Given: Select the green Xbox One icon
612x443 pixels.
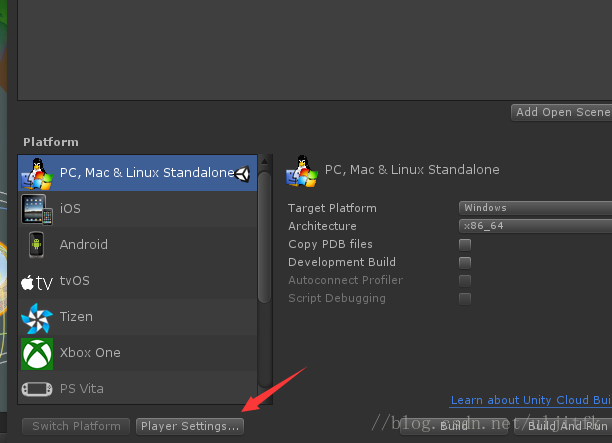Looking at the screenshot, I should [37, 354].
